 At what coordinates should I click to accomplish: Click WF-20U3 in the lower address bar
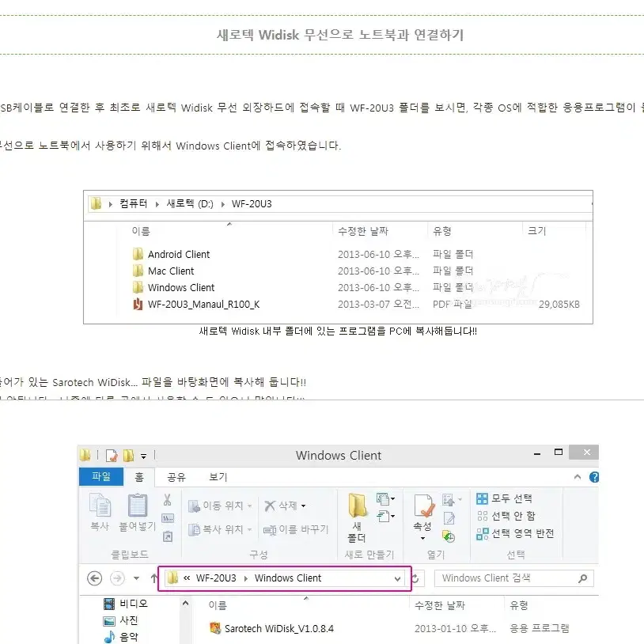[x=216, y=578]
